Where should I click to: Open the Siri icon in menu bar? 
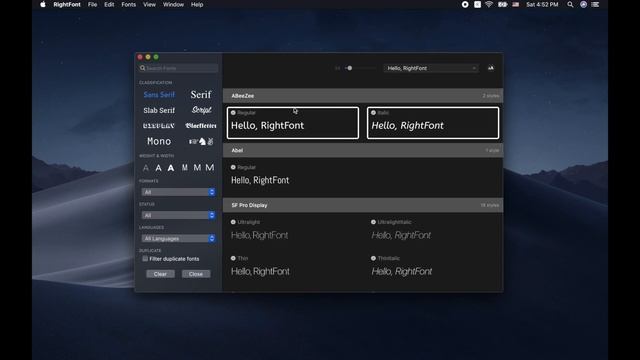coord(583,4)
